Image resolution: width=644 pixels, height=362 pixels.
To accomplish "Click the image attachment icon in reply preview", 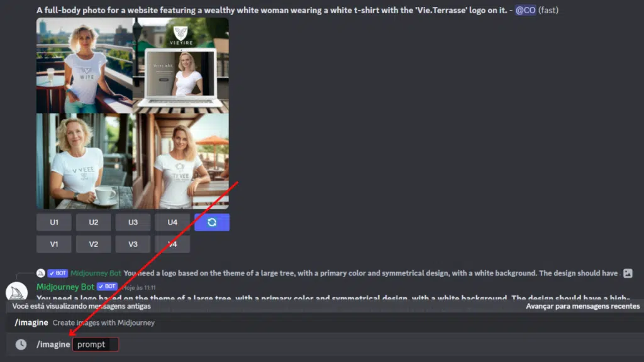I will (627, 273).
